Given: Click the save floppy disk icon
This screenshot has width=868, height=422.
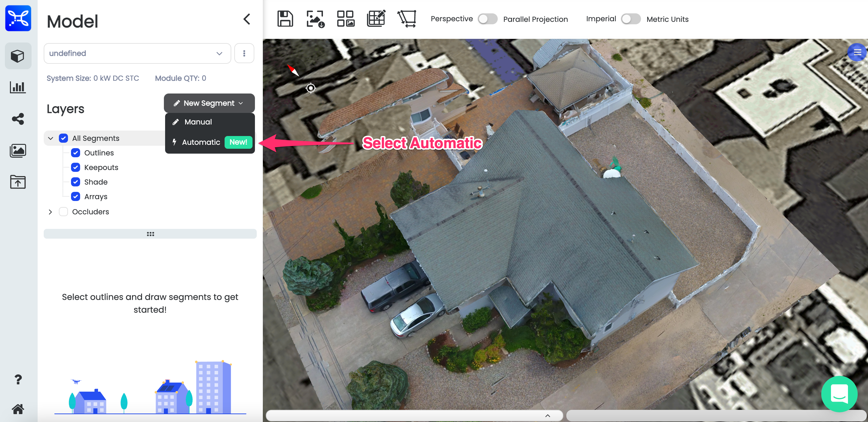Looking at the screenshot, I should click(x=285, y=19).
